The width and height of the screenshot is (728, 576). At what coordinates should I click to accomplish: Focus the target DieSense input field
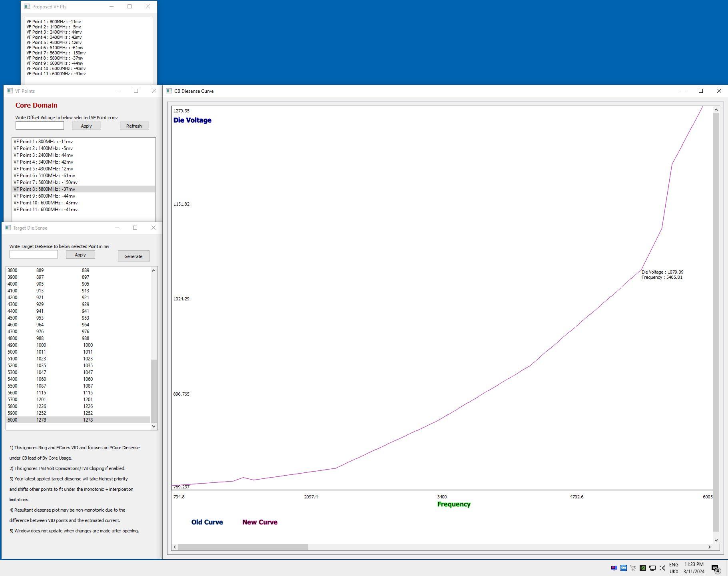point(34,254)
